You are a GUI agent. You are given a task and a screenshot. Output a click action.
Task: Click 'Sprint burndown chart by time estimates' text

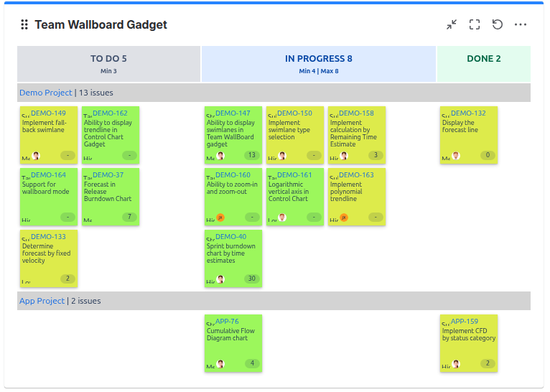[x=230, y=253]
